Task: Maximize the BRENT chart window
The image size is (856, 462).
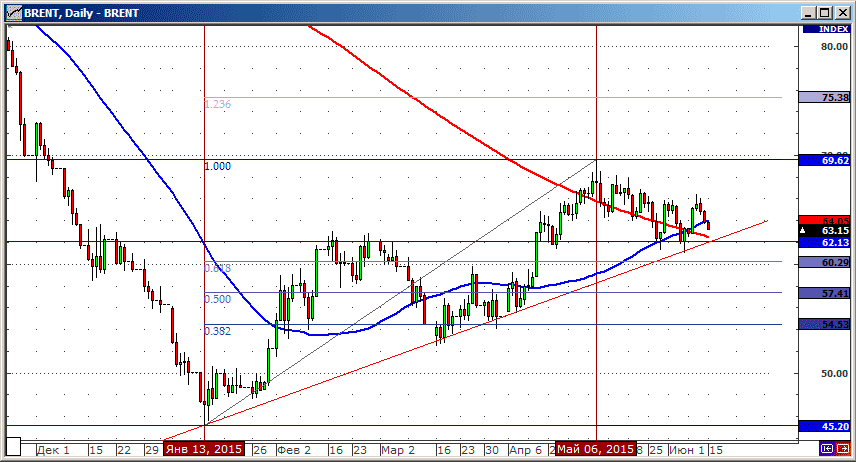Action: point(825,13)
